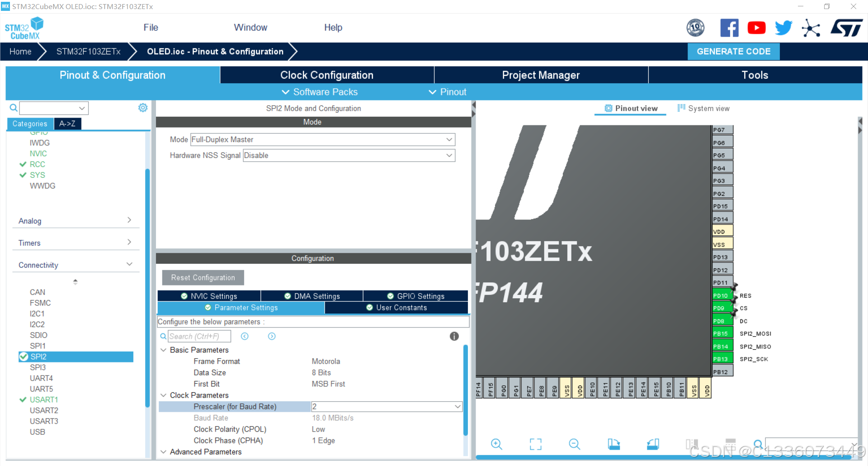Collapse the Basic Parameters group
The height and width of the screenshot is (466, 868).
(164, 350)
